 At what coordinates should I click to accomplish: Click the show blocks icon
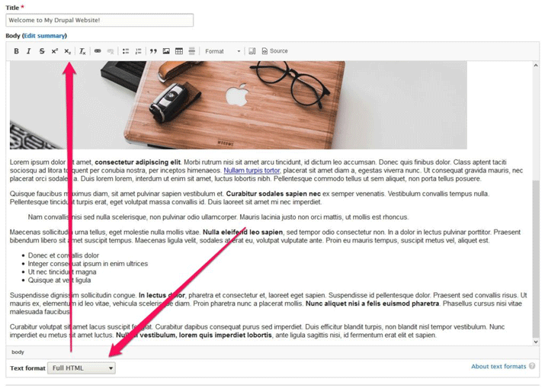pos(252,51)
